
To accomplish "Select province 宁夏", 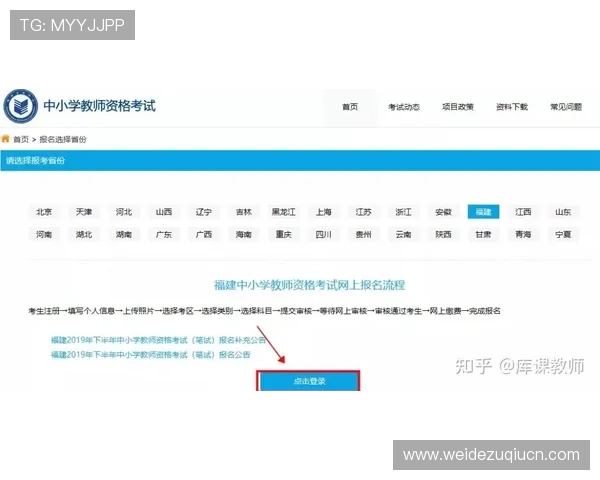I will coord(563,234).
